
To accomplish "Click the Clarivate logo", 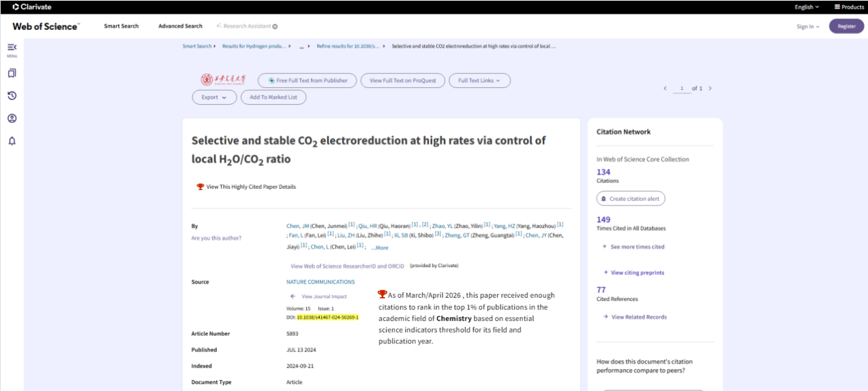I will point(27,7).
